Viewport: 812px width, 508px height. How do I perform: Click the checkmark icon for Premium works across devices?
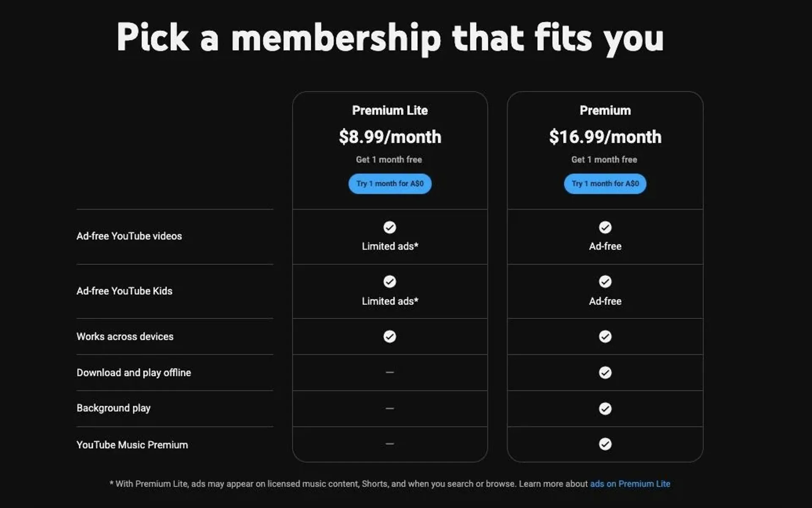[605, 336]
